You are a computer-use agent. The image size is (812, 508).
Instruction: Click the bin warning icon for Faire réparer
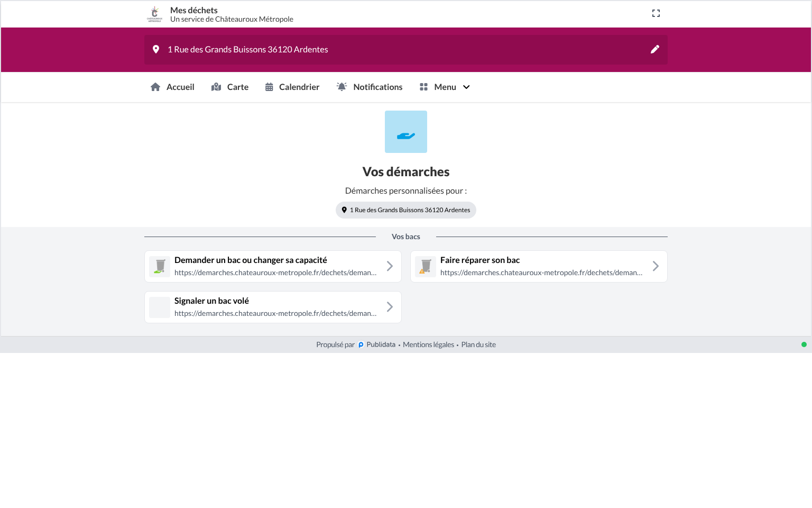tap(426, 266)
